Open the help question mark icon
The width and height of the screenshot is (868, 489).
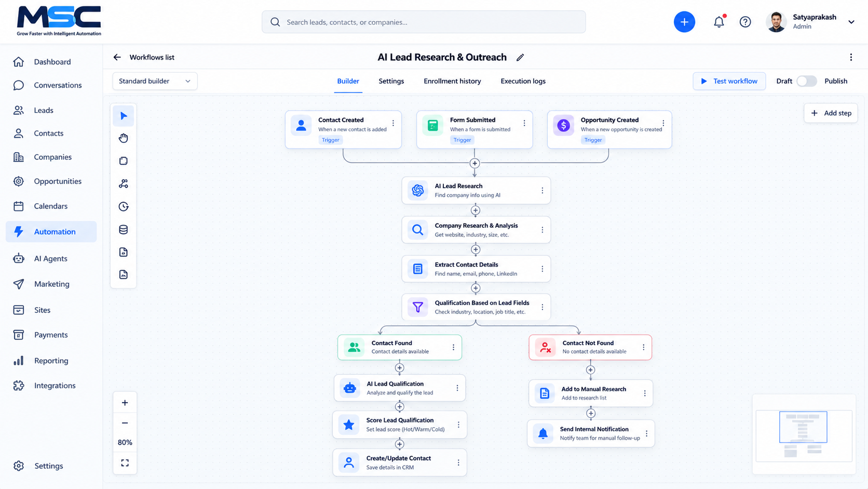[x=745, y=22]
